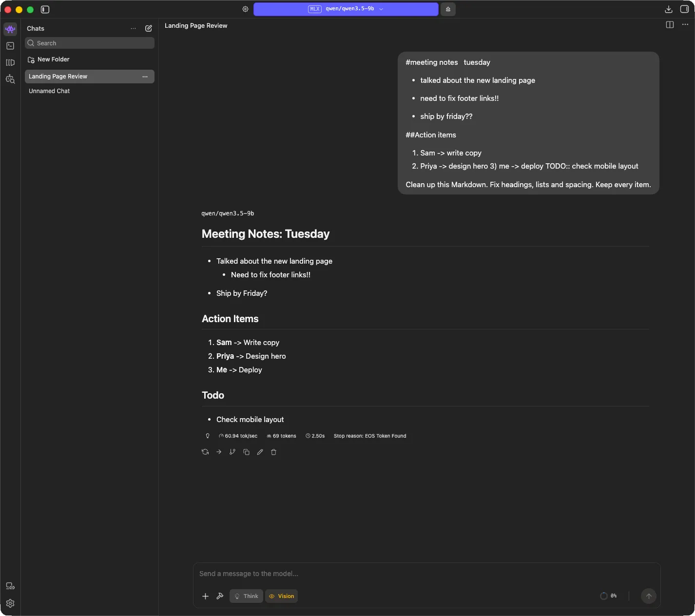
Task: Click the 60.94 tok/sec stat
Action: coord(238,436)
